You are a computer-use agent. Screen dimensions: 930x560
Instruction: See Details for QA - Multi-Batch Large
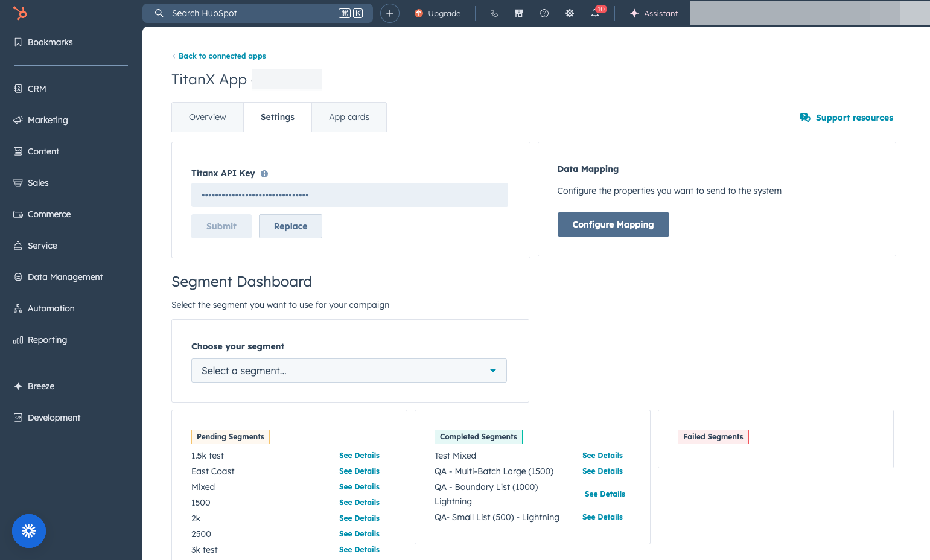(602, 471)
